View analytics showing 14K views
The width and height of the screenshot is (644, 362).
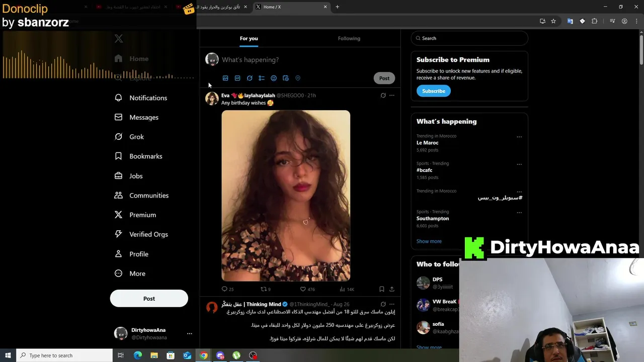click(347, 289)
